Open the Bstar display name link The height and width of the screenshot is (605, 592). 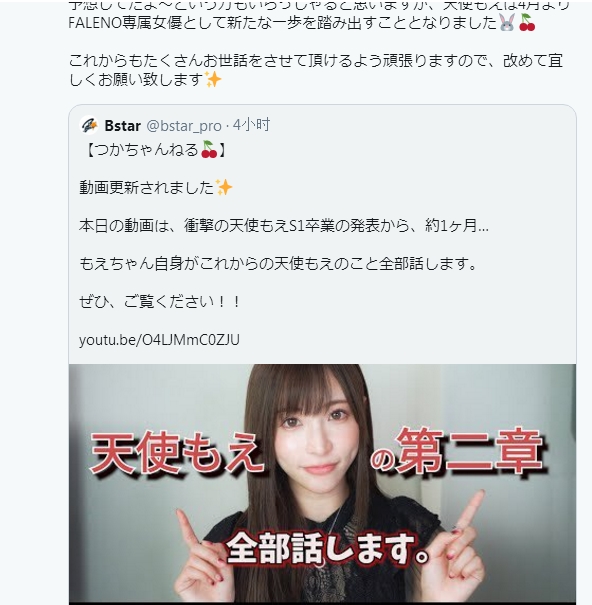click(122, 126)
